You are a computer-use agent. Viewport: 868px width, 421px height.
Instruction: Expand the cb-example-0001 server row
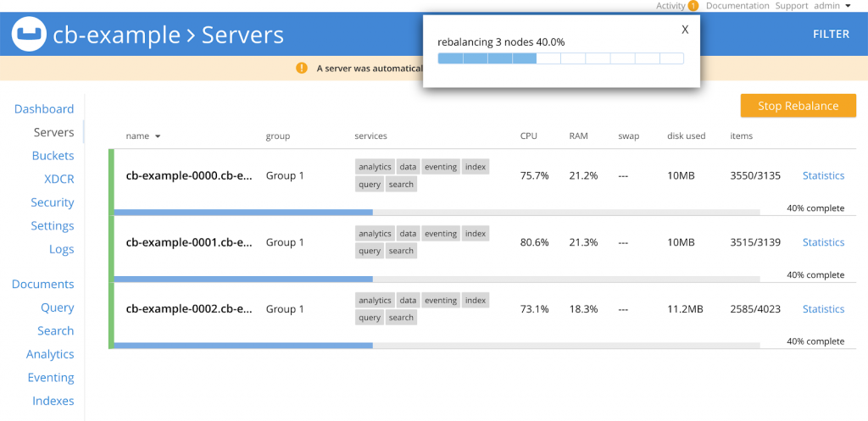pyautogui.click(x=189, y=242)
